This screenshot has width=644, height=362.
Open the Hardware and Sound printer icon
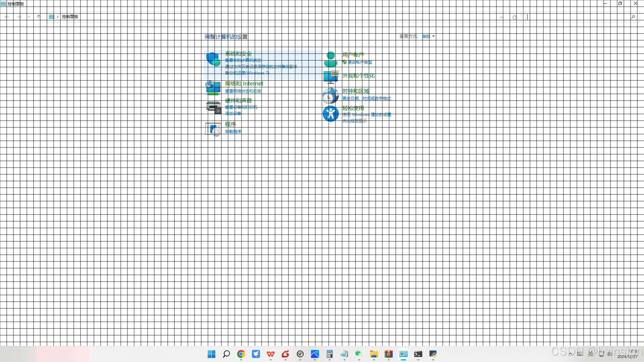(213, 108)
